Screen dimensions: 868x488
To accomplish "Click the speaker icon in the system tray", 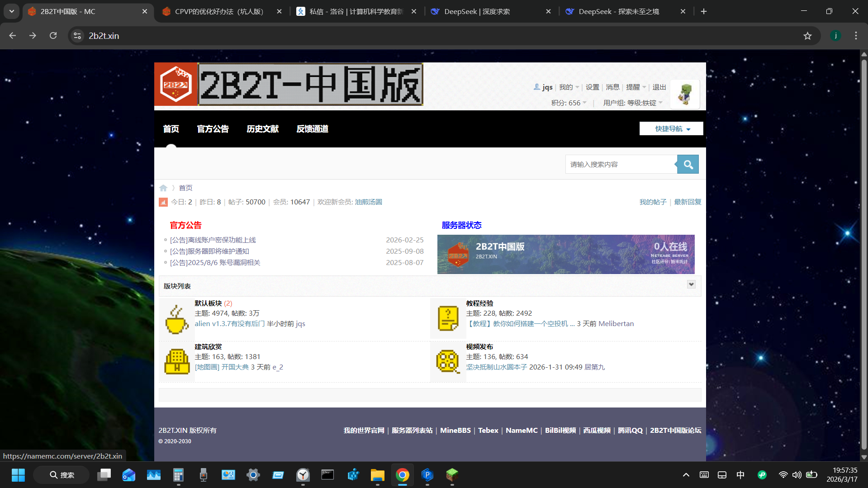I will (x=797, y=475).
